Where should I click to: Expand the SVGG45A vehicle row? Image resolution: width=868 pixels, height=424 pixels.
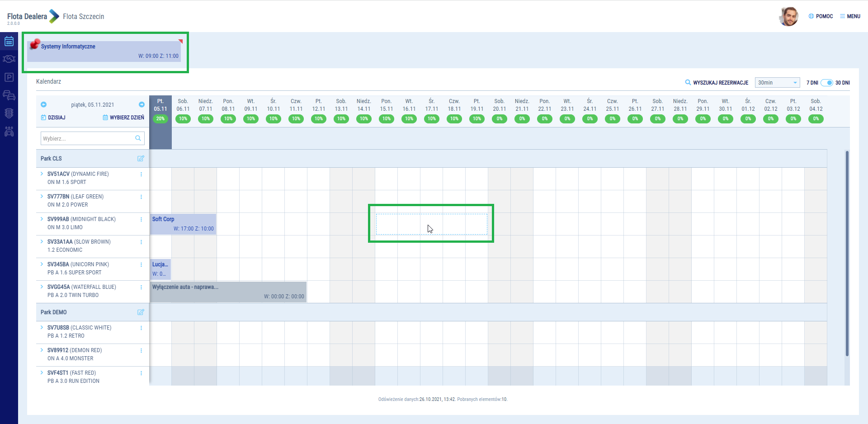pyautogui.click(x=42, y=287)
